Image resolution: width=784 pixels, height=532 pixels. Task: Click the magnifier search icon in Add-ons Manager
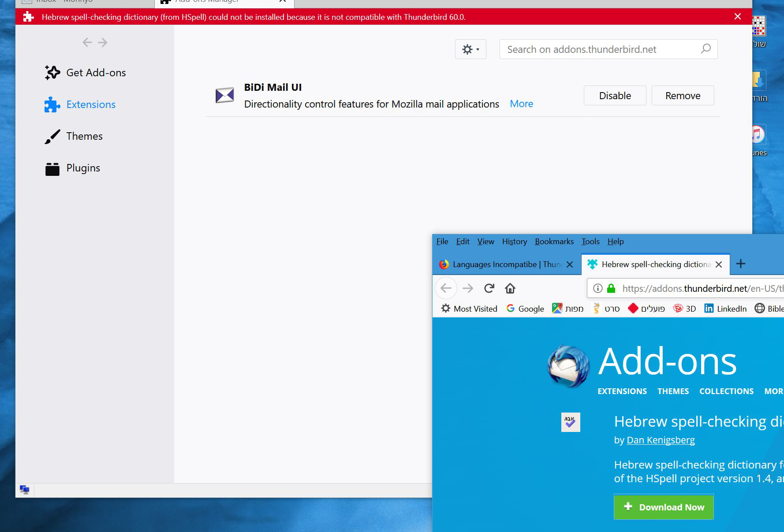706,49
